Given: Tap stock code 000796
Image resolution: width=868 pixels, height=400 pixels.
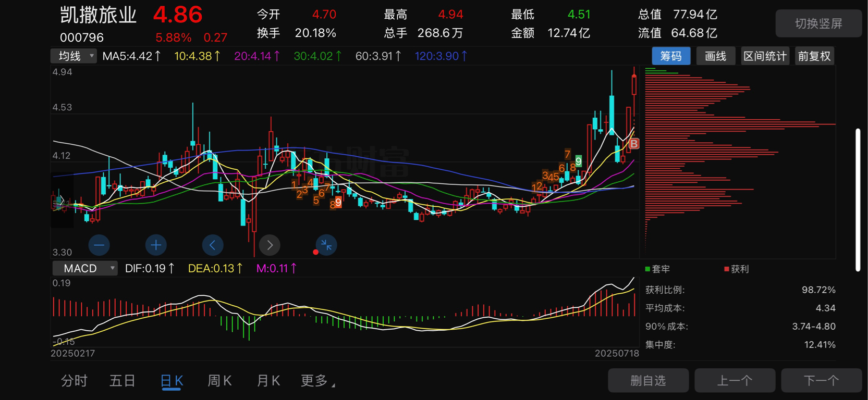Looking at the screenshot, I should click(82, 37).
